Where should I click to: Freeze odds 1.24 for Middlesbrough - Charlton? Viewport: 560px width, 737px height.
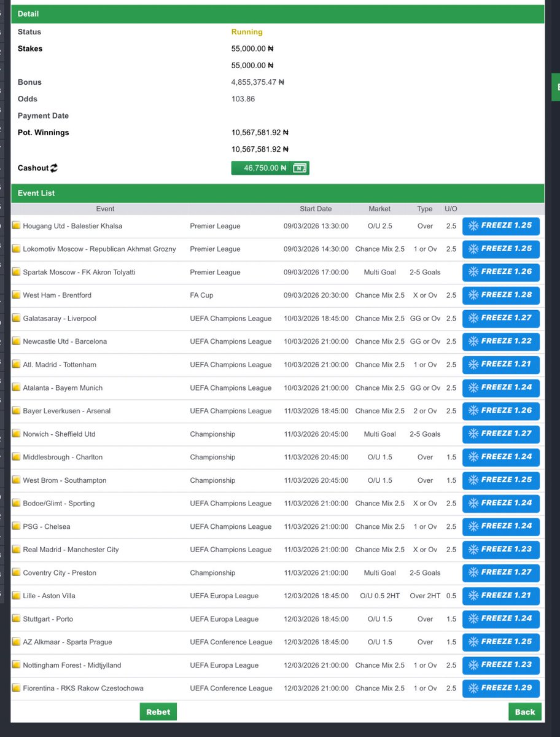pos(501,457)
